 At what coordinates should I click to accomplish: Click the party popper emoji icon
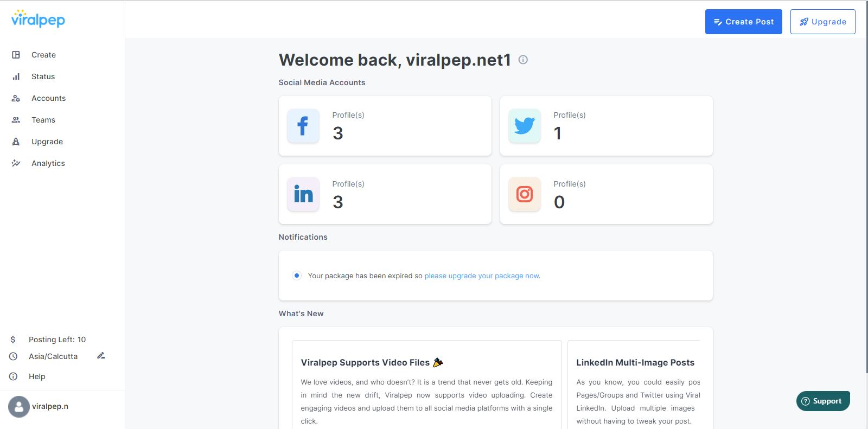click(438, 362)
